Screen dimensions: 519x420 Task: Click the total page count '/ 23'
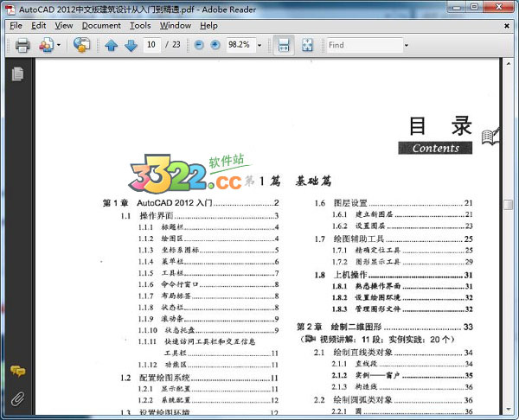point(173,45)
